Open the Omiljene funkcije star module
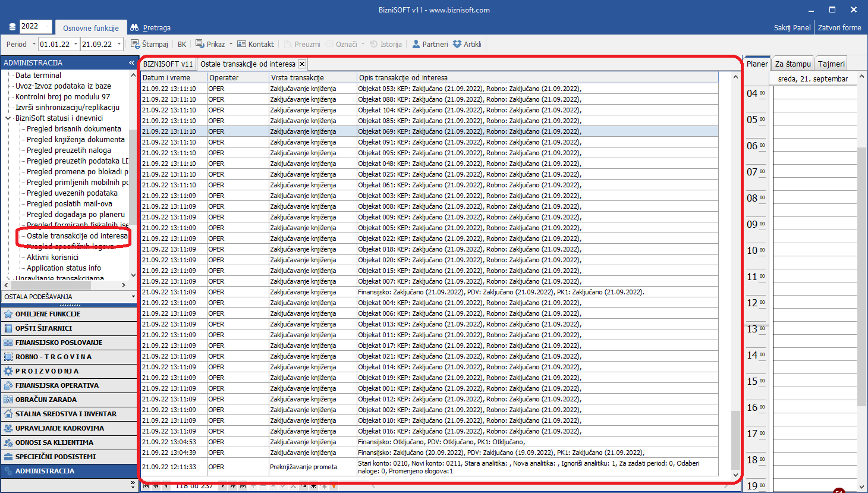 click(8, 314)
